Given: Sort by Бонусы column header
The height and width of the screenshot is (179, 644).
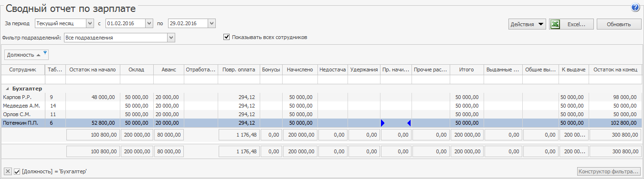Looking at the screenshot, I should click(271, 70).
